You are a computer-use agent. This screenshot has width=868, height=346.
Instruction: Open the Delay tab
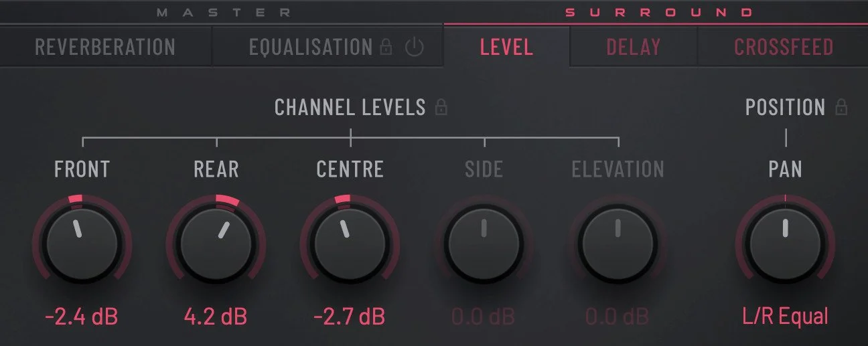tap(634, 47)
